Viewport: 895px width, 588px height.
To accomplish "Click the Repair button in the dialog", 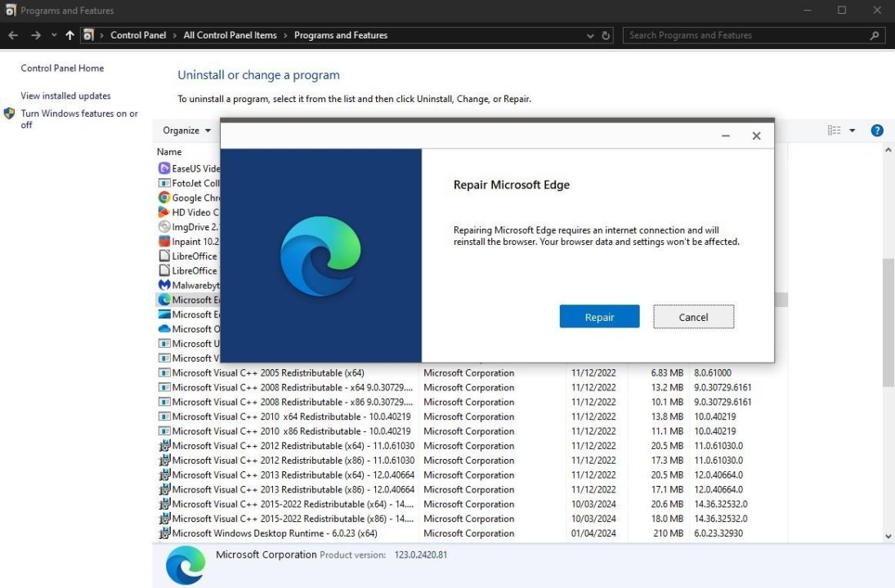I will coord(599,317).
